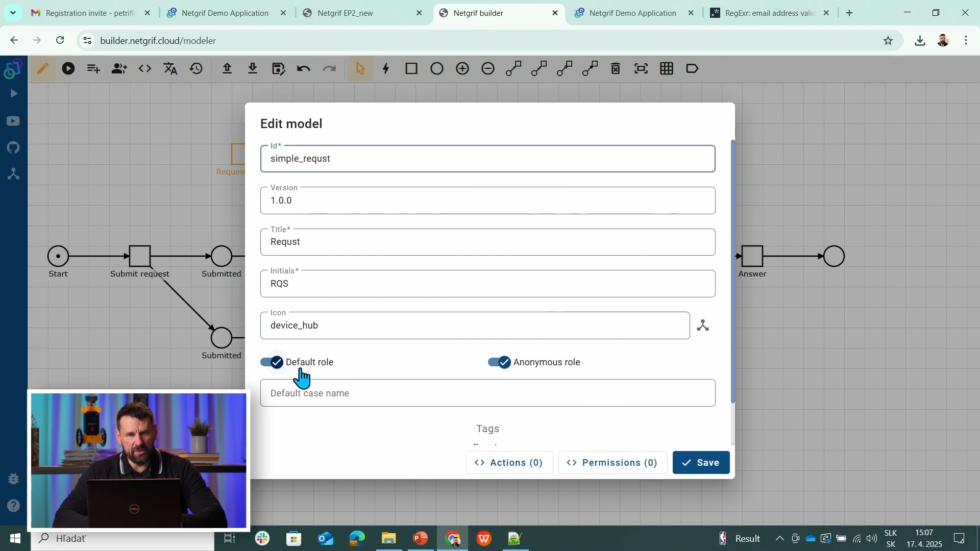980x551 pixels.
Task: Select the Edit/Pencil tool in the toolbar
Action: (43, 68)
